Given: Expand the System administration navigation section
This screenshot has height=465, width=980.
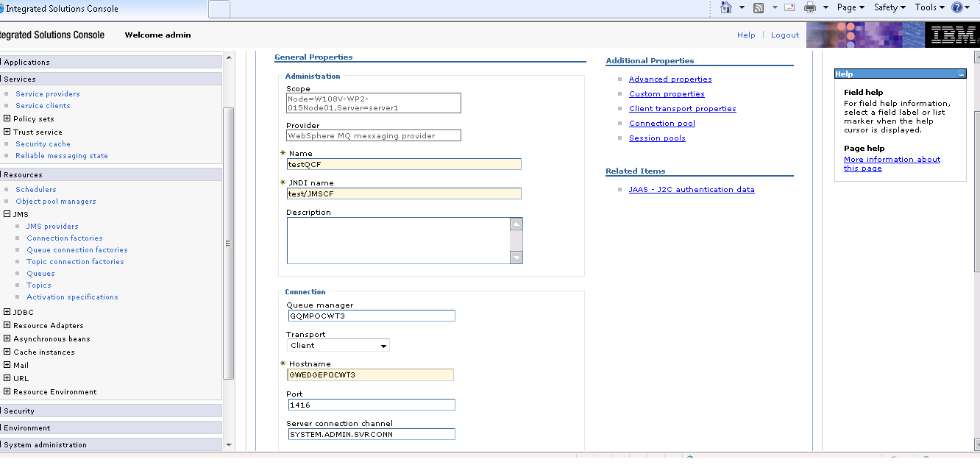Looking at the screenshot, I should tap(110, 444).
